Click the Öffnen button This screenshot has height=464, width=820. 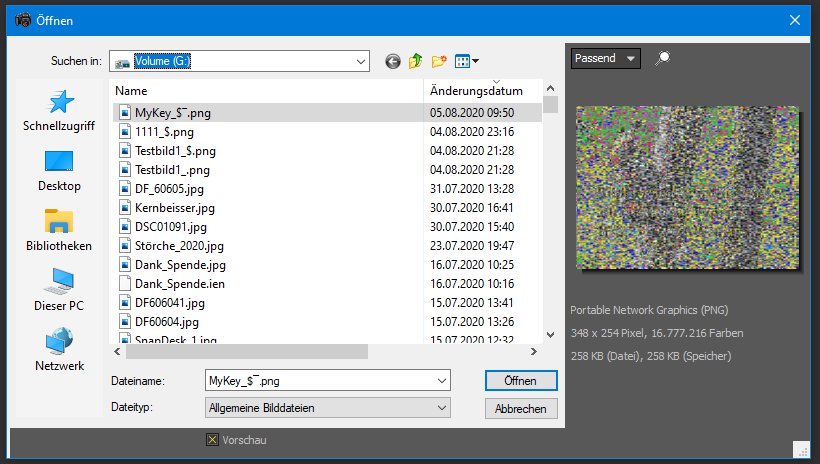(x=520, y=381)
